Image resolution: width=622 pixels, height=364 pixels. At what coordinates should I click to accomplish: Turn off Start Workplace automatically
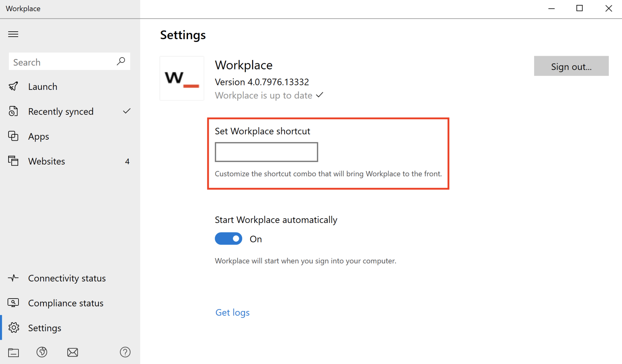(228, 239)
